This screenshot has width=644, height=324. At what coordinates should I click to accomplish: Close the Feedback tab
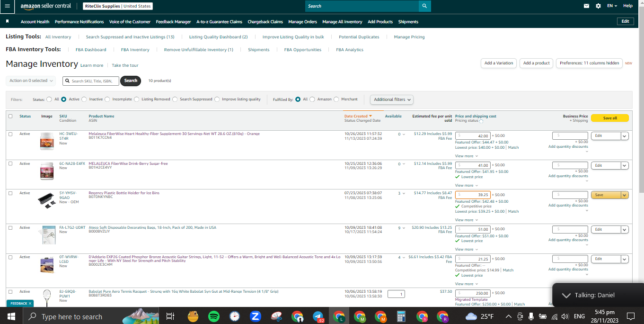click(x=30, y=303)
